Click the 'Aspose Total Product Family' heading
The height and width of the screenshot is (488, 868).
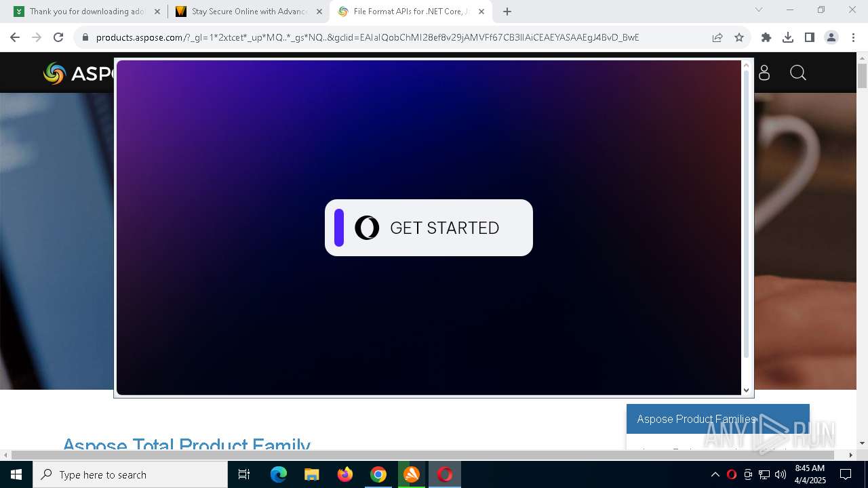(186, 443)
